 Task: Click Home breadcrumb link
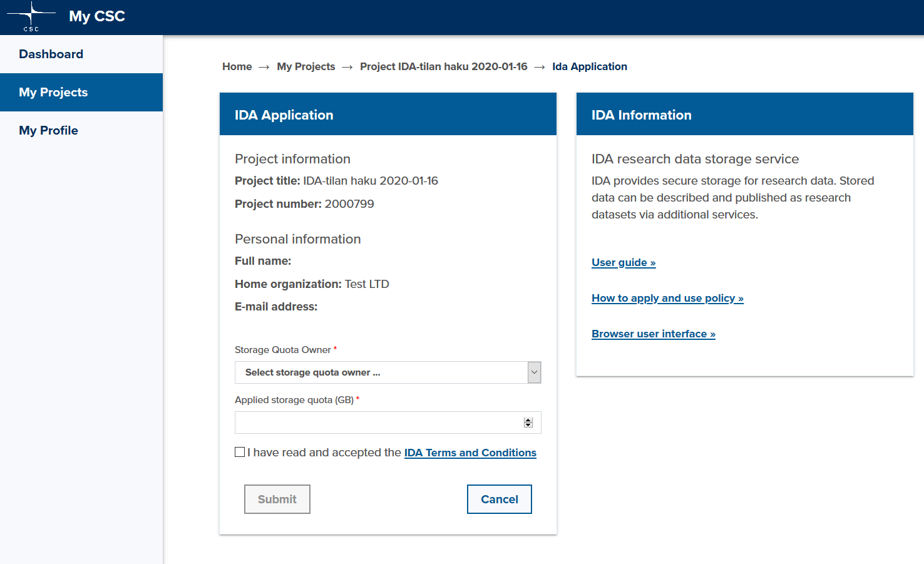click(237, 66)
